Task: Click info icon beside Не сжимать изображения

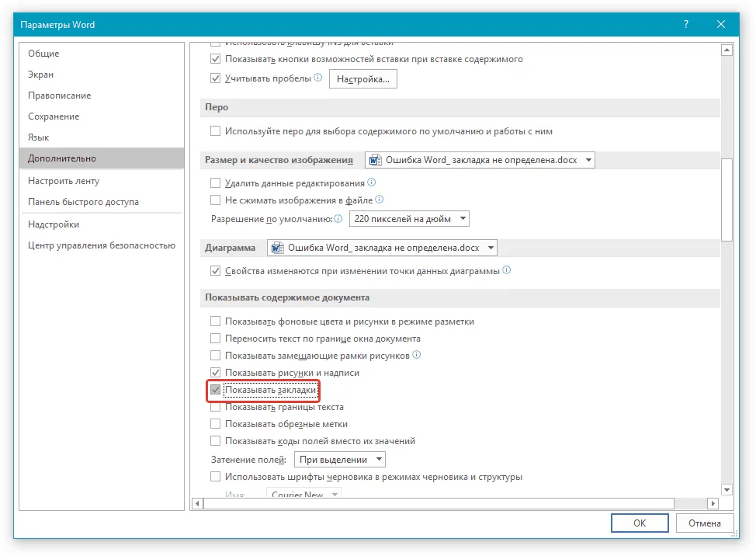Action: (x=380, y=199)
